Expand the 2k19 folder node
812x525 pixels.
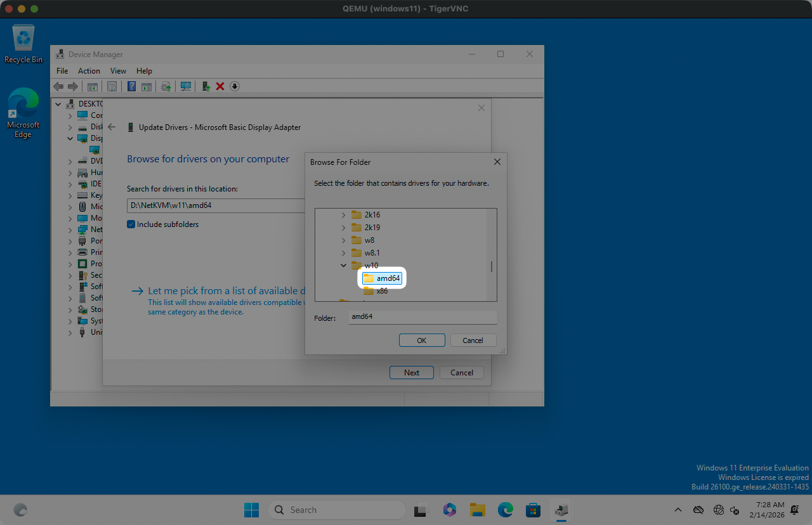tap(344, 228)
